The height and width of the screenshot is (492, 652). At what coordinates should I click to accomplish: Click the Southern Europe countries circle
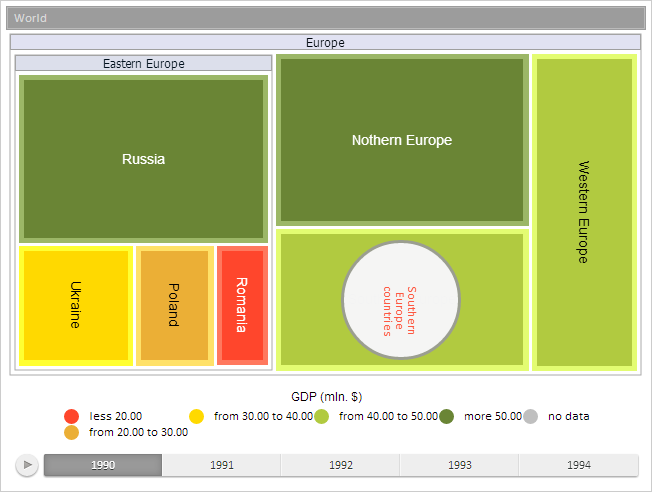(401, 299)
